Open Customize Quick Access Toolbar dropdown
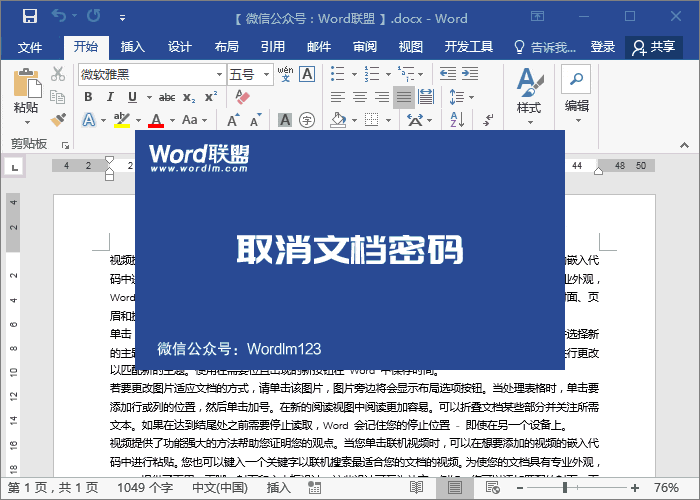Viewport: 700px width, 500px height. (122, 18)
